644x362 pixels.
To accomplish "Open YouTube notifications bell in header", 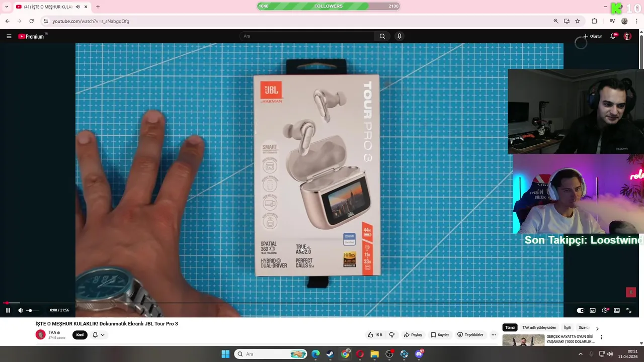I will click(x=613, y=36).
